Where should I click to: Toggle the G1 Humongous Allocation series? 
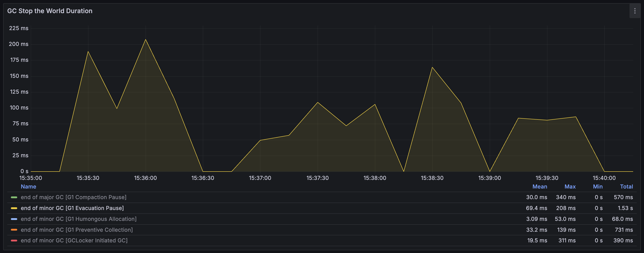coord(79,219)
